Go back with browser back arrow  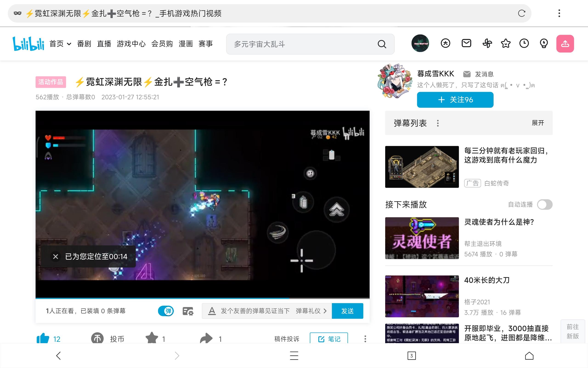[x=58, y=356]
